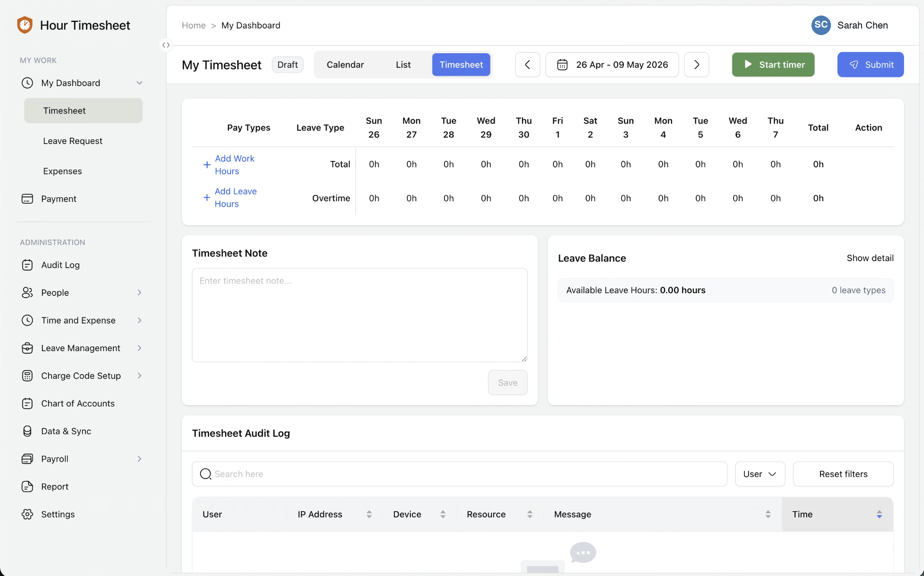Open the User filter dropdown
This screenshot has height=576, width=924.
(760, 474)
